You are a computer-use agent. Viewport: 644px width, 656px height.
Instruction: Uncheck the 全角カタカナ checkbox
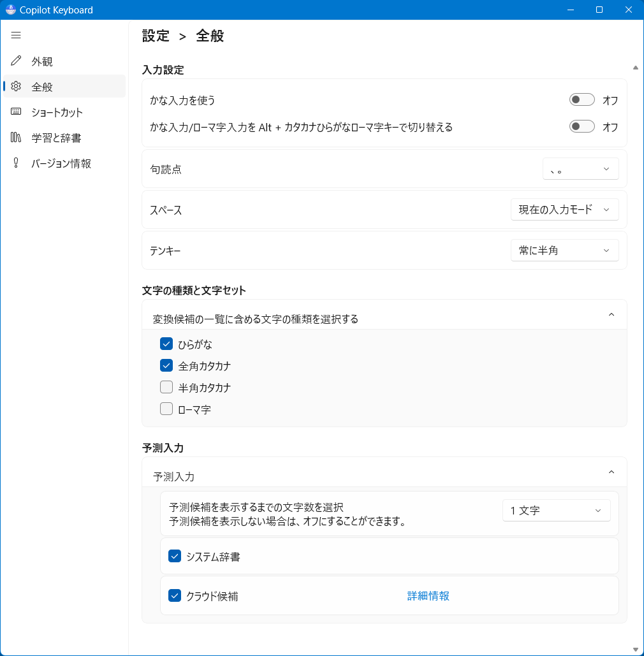166,366
